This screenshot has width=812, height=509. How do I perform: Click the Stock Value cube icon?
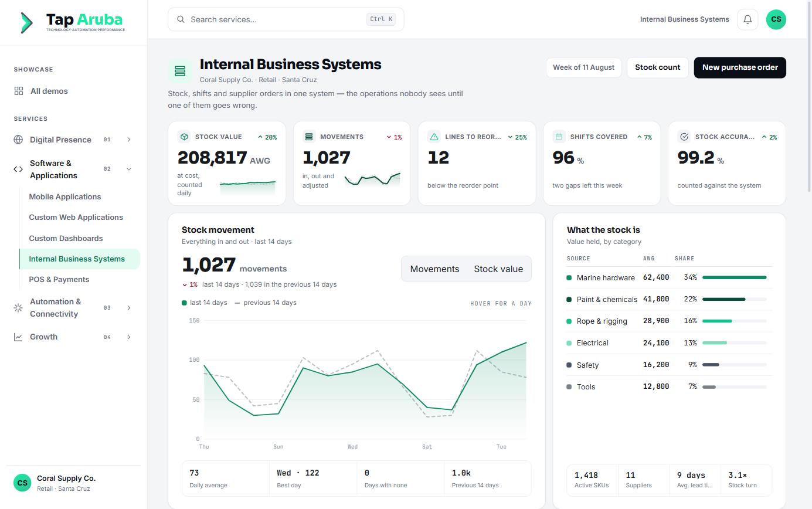point(184,137)
